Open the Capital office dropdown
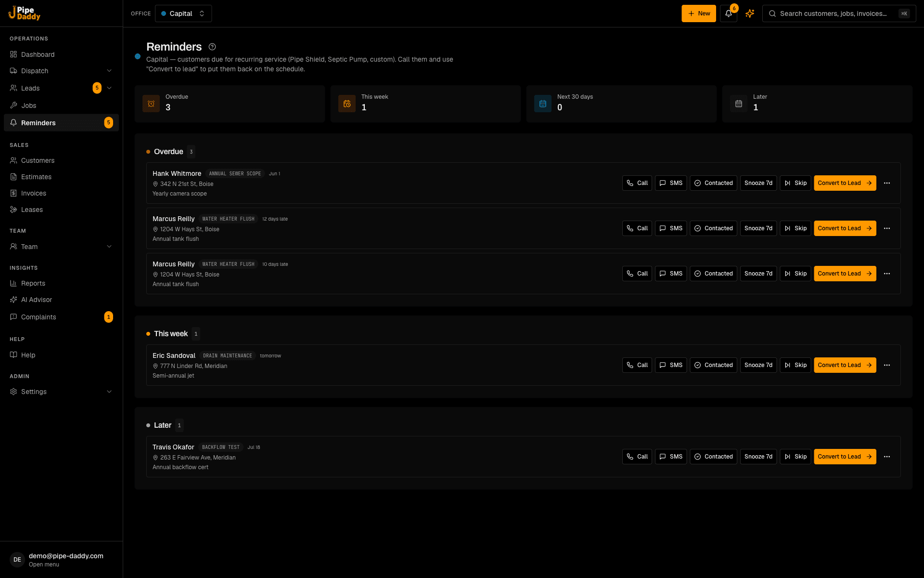Screen dimensions: 924x578 tap(183, 13)
